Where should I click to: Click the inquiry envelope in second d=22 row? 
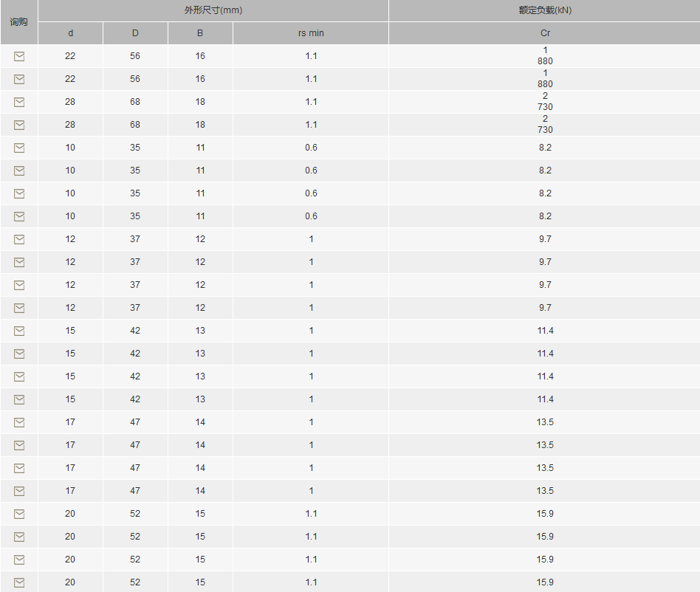pyautogui.click(x=19, y=79)
